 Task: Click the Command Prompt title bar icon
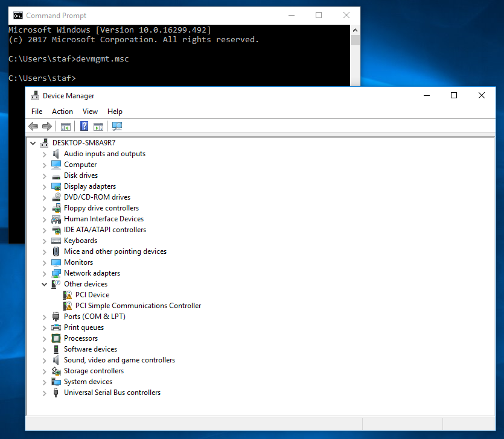coord(18,16)
